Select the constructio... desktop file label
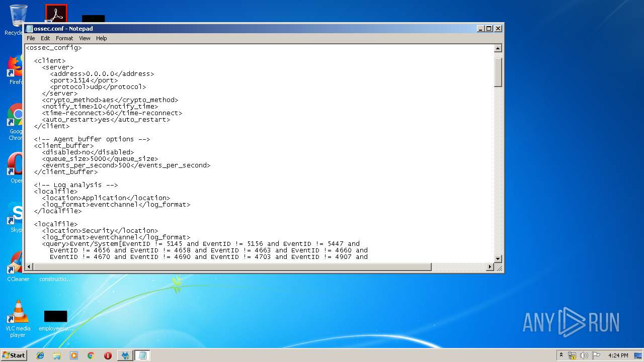Image resolution: width=644 pixels, height=362 pixels. point(55,279)
